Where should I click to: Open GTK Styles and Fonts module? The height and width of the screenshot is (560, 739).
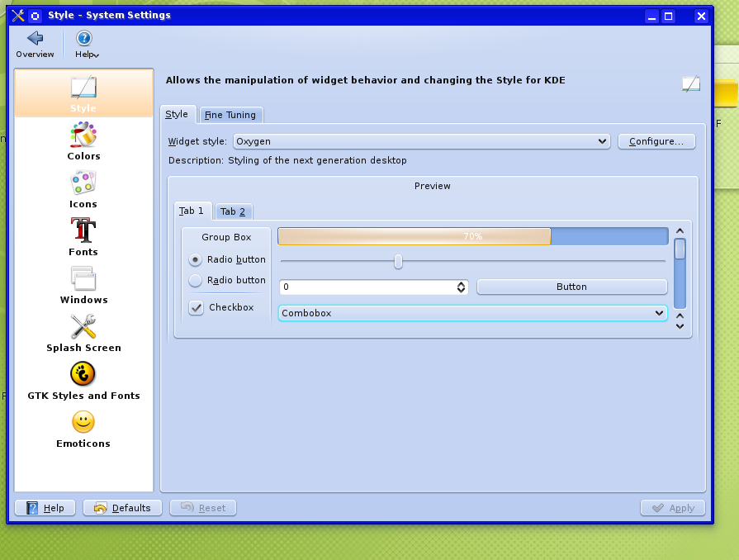83,382
